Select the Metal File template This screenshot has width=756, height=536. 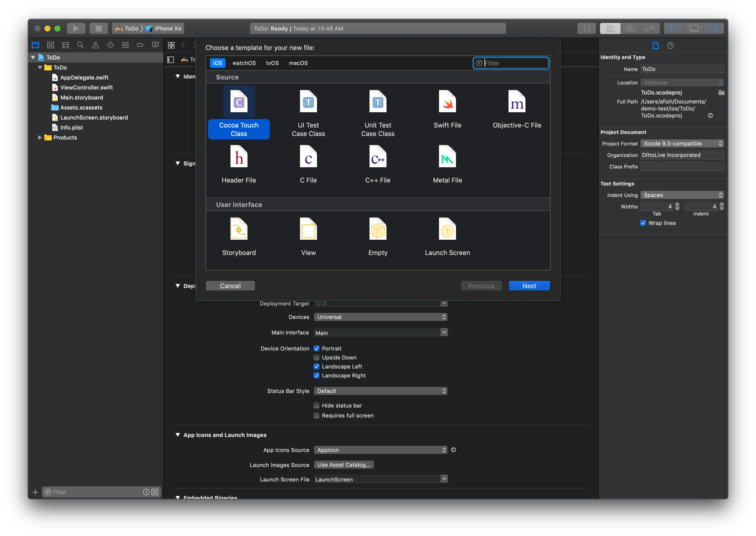coord(447,164)
